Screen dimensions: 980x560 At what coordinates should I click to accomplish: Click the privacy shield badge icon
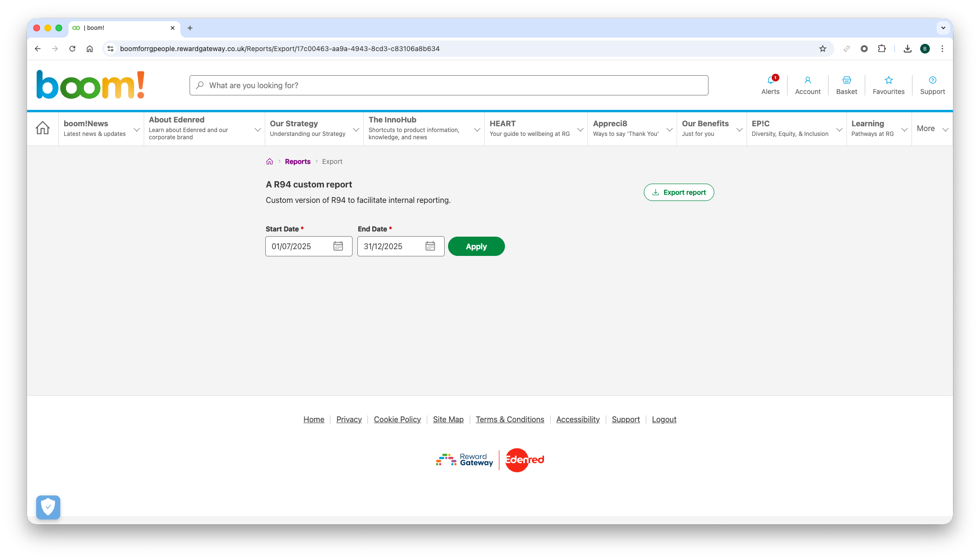(x=48, y=507)
